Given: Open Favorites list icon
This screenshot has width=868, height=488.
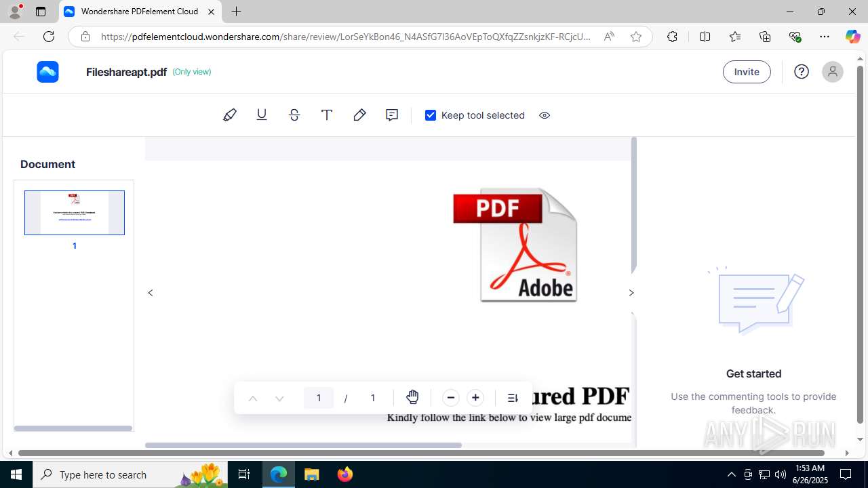Looking at the screenshot, I should (x=735, y=37).
